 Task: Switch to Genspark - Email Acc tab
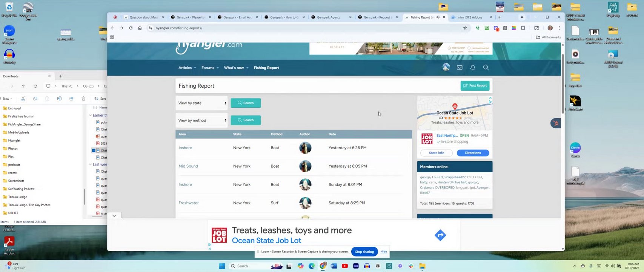237,17
